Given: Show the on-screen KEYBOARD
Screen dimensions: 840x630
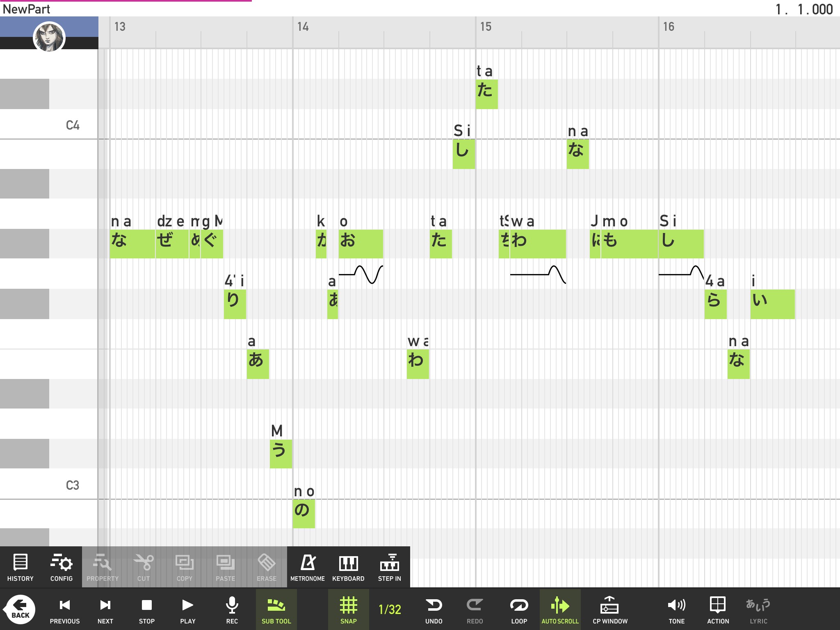Looking at the screenshot, I should coord(348,567).
